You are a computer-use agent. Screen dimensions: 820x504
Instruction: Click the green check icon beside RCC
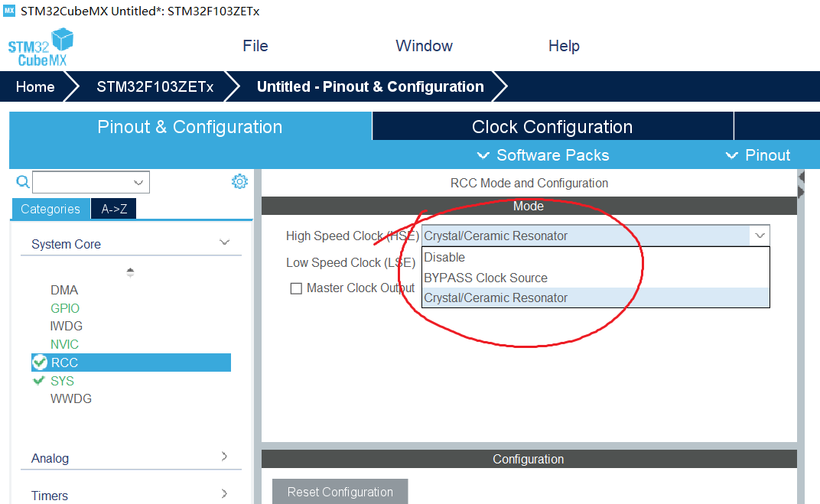pos(39,363)
